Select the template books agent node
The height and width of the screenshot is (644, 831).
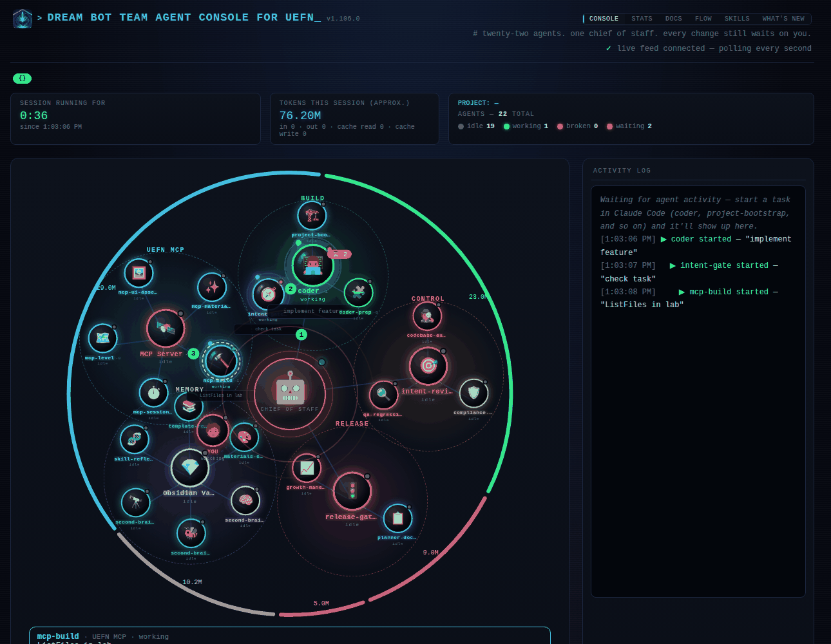click(x=189, y=407)
